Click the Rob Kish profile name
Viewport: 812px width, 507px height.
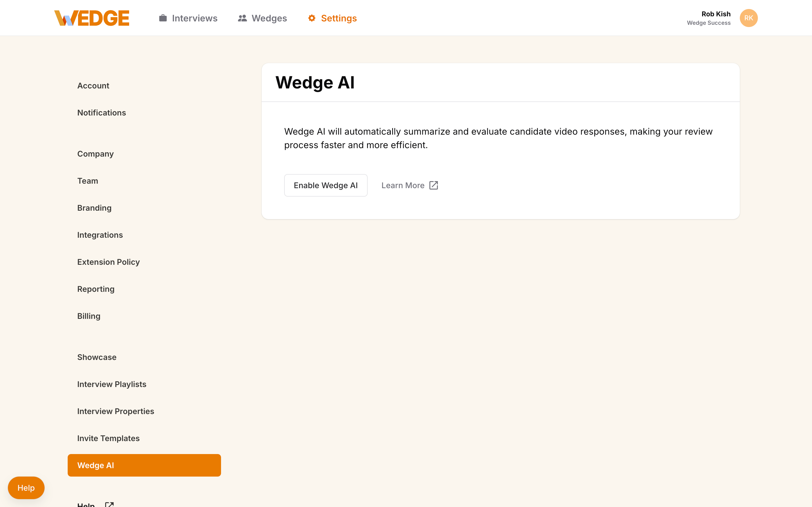(x=716, y=14)
